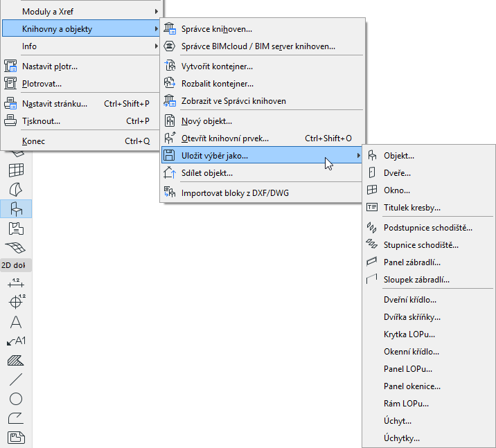Select the Line tool icon
The image size is (496, 448).
[16, 379]
